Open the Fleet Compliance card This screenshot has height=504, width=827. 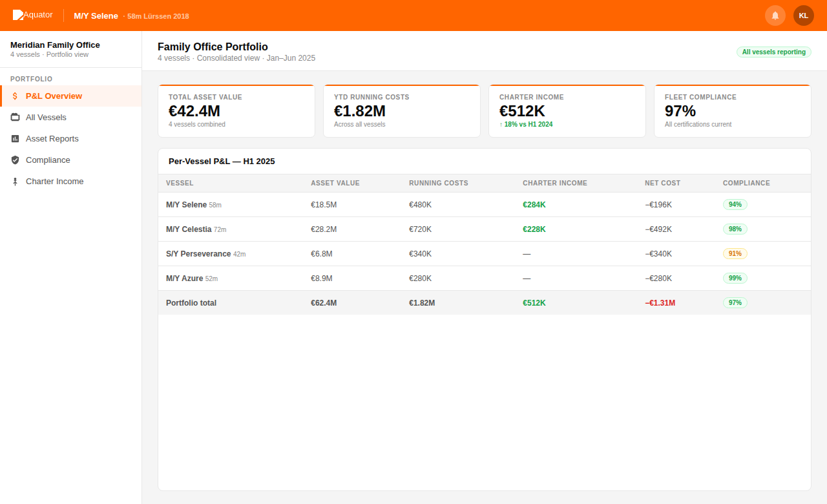click(733, 111)
